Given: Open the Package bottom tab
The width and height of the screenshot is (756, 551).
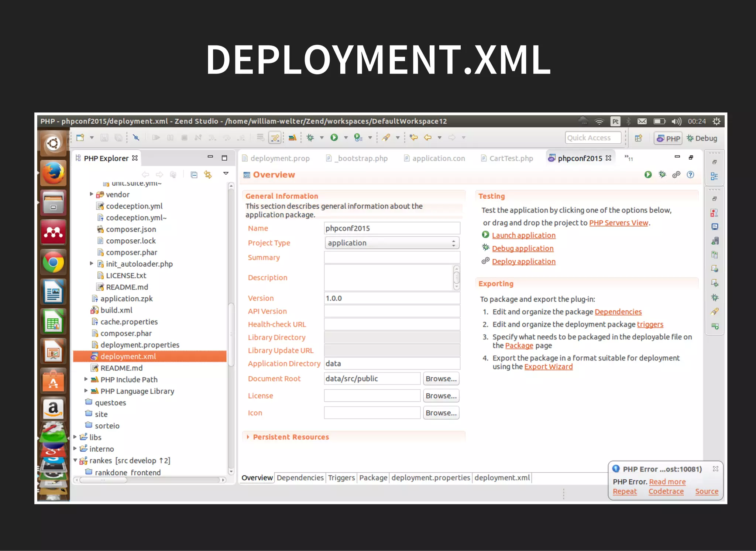Looking at the screenshot, I should click(x=373, y=478).
